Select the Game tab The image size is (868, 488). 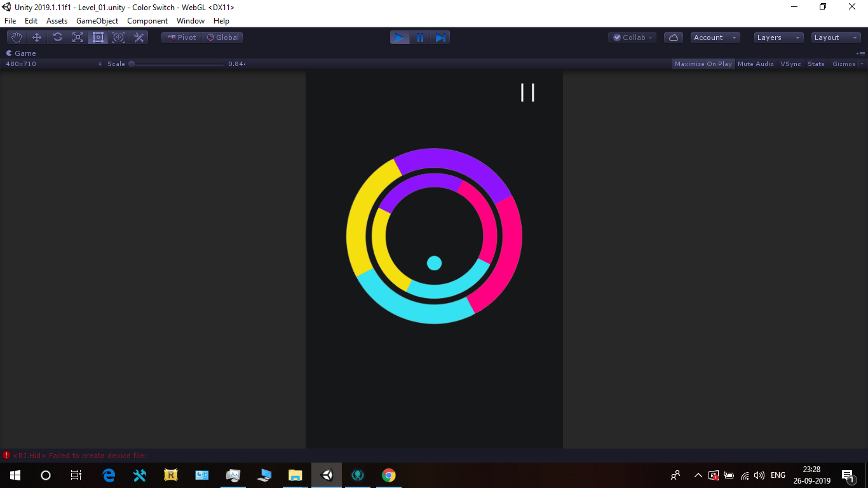tap(22, 53)
